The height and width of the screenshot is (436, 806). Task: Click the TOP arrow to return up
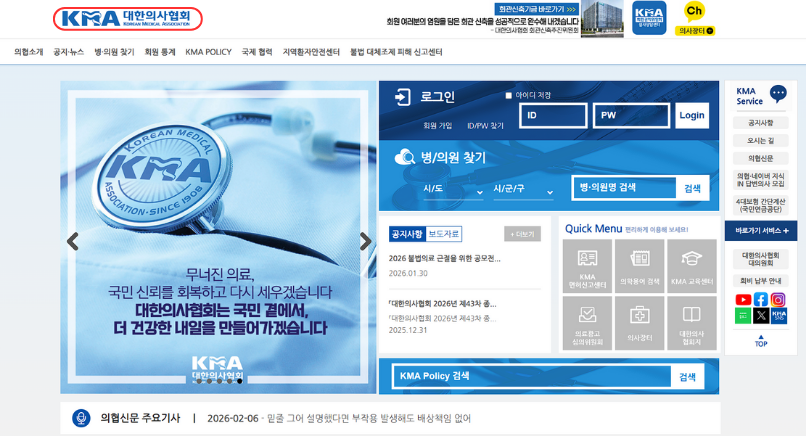[x=761, y=341]
